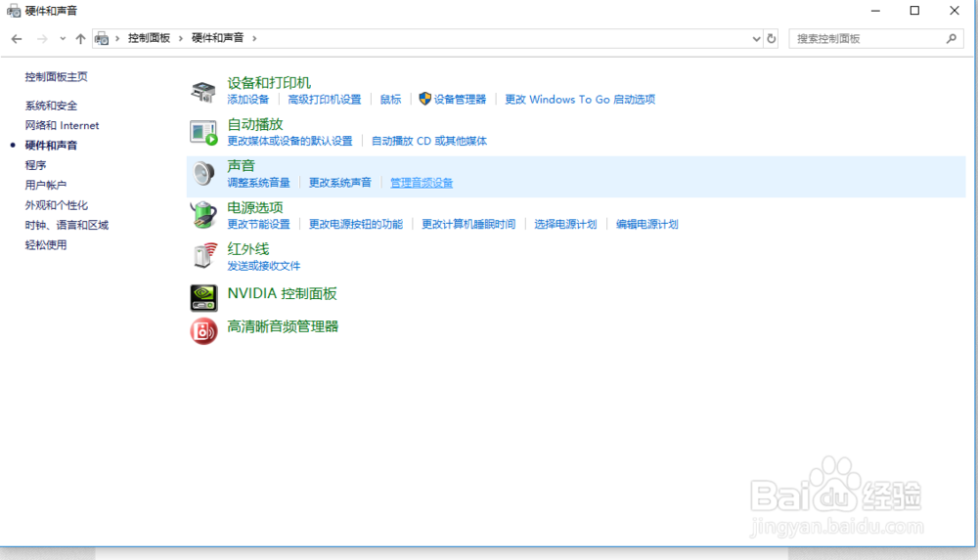Open the 高清晰音频管理器 heading link

click(x=283, y=326)
